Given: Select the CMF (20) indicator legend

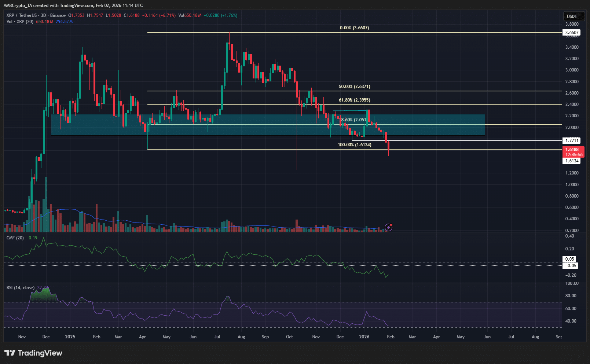Looking at the screenshot, I should pos(15,238).
